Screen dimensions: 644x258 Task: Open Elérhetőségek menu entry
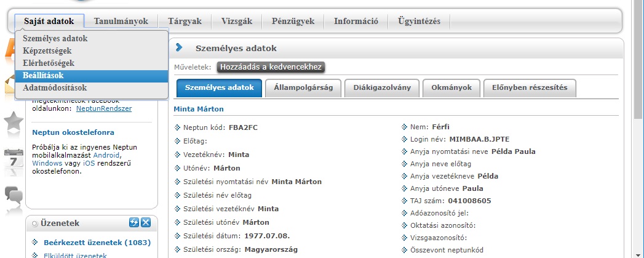pyautogui.click(x=49, y=63)
